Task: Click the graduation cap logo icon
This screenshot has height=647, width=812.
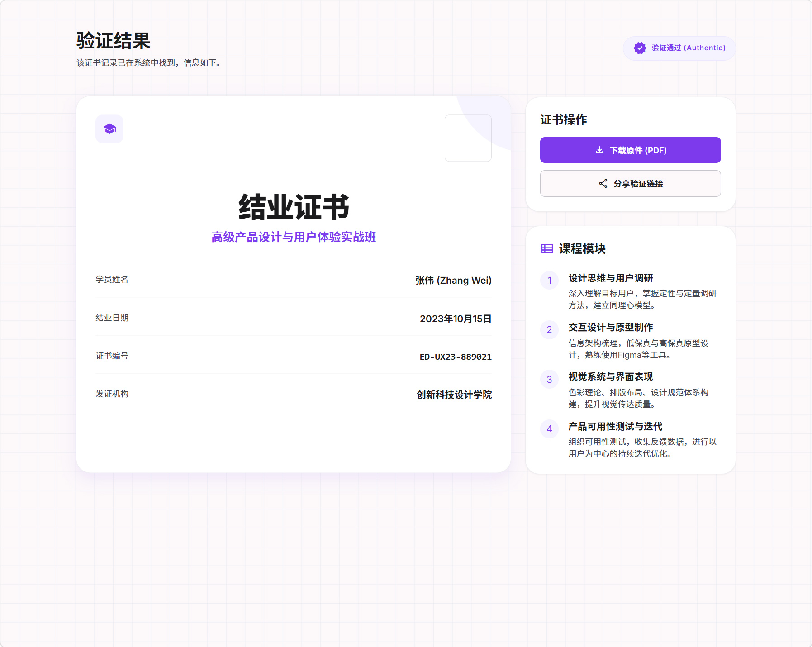Action: (109, 129)
